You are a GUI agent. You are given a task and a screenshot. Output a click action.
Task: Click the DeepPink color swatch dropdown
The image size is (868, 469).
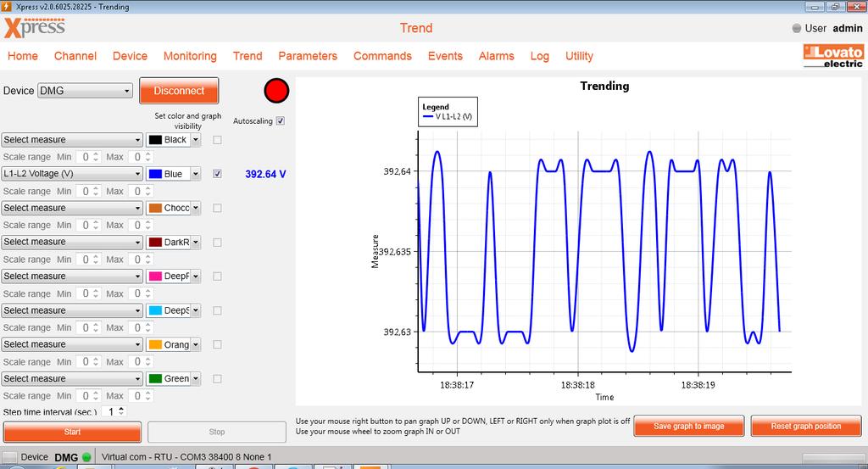pyautogui.click(x=173, y=276)
